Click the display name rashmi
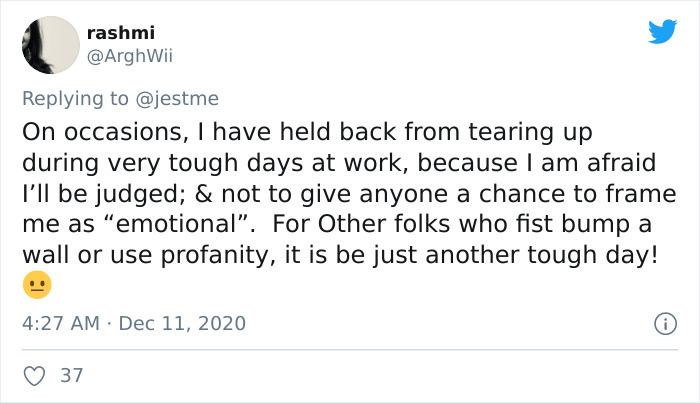The width and height of the screenshot is (700, 403). (121, 33)
